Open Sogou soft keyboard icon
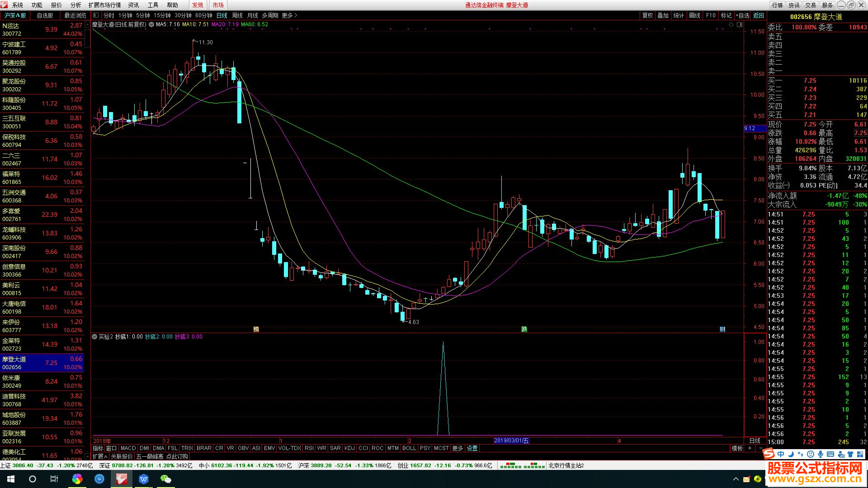The width and height of the screenshot is (868, 488). [x=830, y=454]
